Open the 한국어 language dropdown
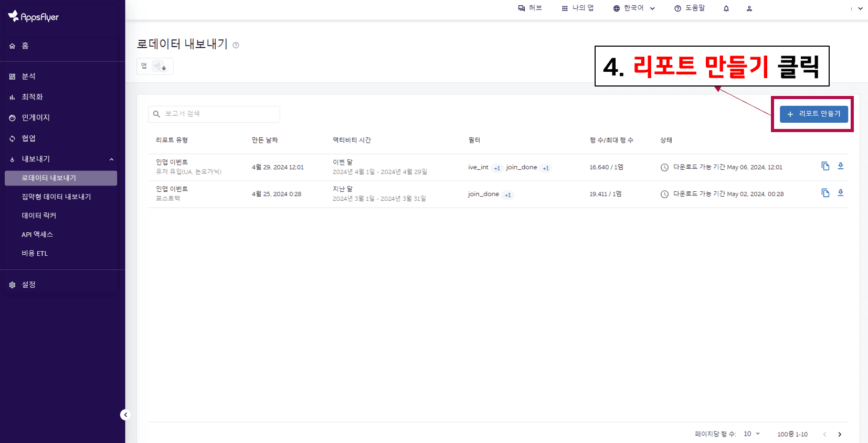The height and width of the screenshot is (443, 868). coord(634,8)
